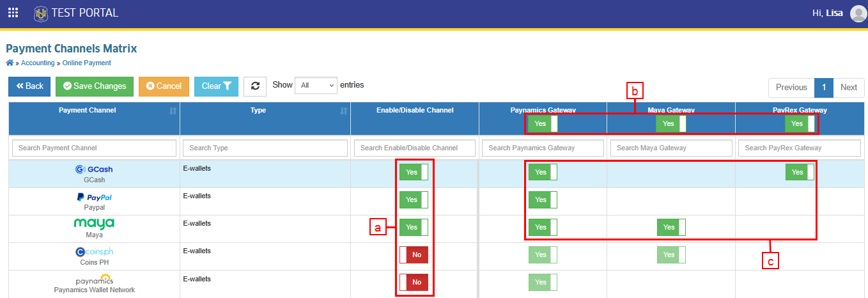Image resolution: width=868 pixels, height=298 pixels.
Task: Click Payment Channels Matrix page title
Action: 72,49
